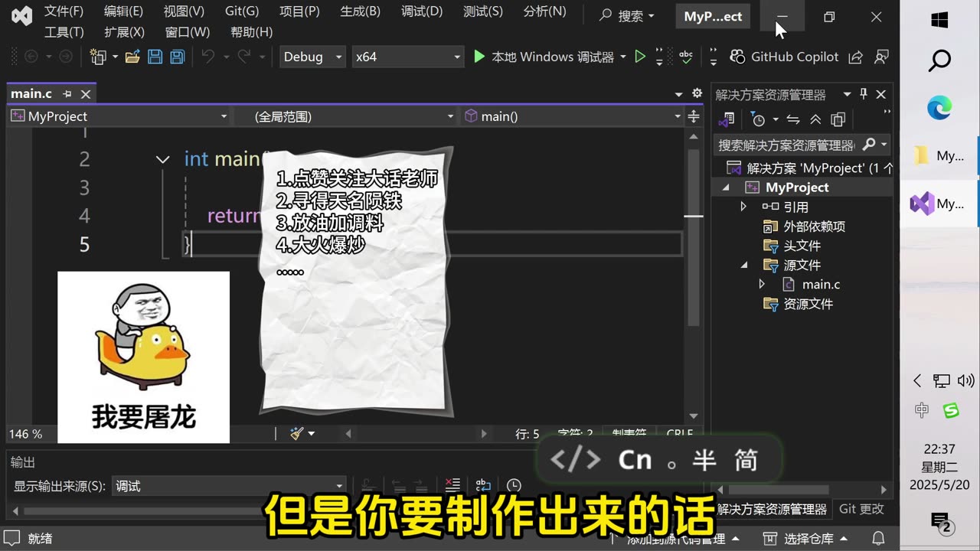Open the 帮助(H) menu
This screenshot has height=551, width=980.
[x=251, y=32]
